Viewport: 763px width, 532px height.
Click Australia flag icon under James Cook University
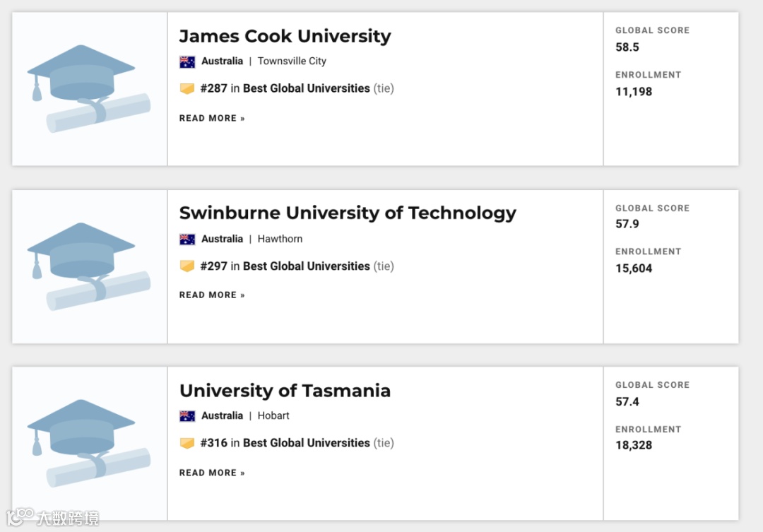pyautogui.click(x=187, y=61)
